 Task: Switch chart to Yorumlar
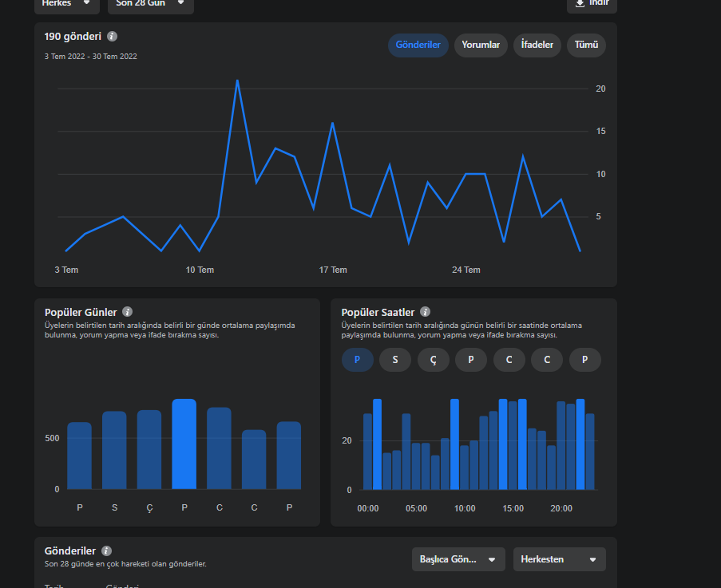[x=481, y=45]
